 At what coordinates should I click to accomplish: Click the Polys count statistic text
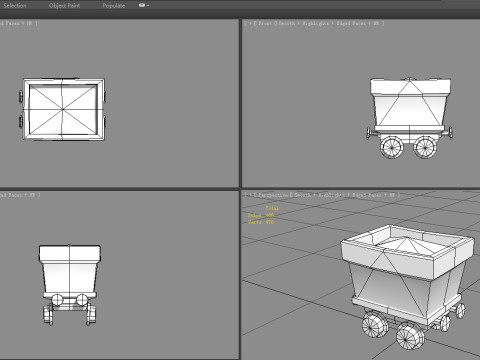[x=261, y=215]
